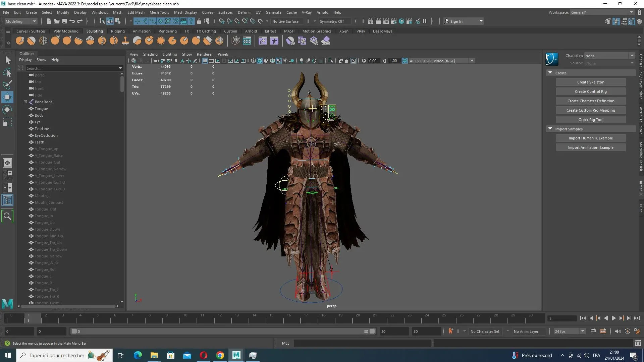Toggle isolate select in the viewport toolbar

[330, 61]
